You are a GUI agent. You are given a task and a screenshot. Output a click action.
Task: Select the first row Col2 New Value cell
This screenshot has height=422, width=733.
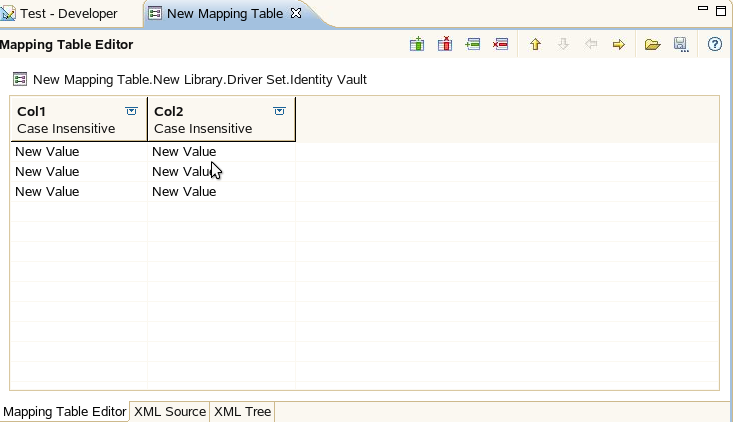tap(221, 152)
